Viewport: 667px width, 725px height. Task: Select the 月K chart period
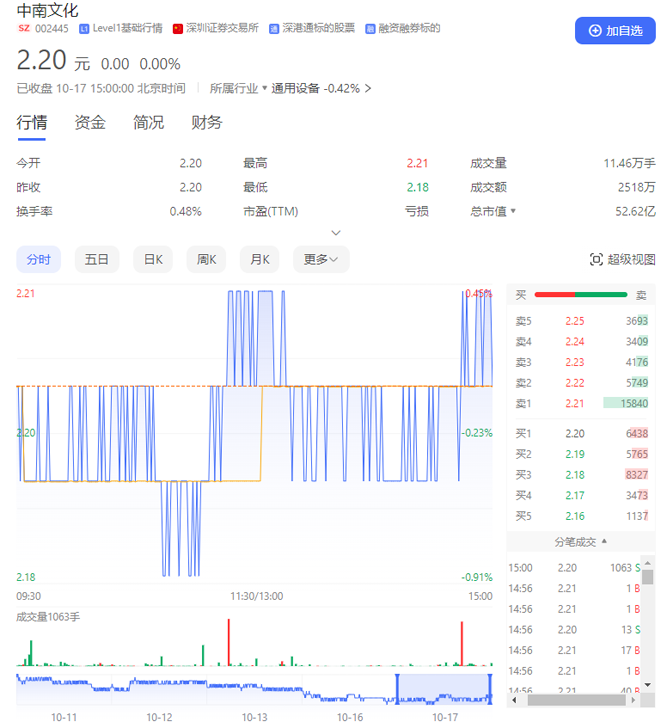[260, 260]
